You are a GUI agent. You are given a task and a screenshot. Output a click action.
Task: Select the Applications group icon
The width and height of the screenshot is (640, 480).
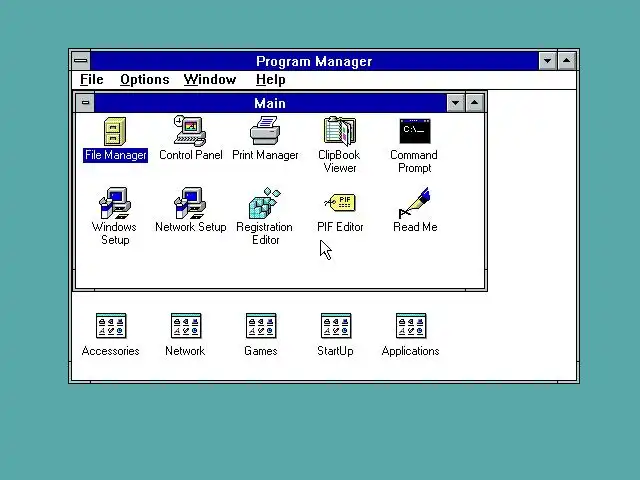pyautogui.click(x=411, y=326)
